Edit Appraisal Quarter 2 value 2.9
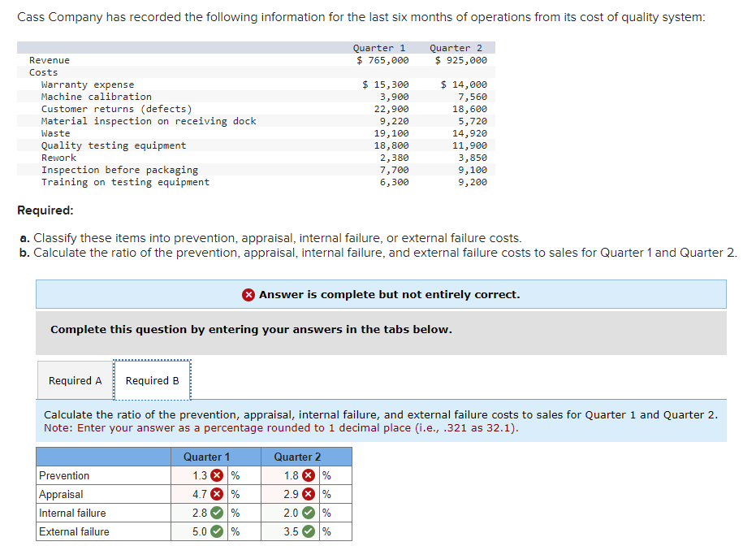 [291, 494]
